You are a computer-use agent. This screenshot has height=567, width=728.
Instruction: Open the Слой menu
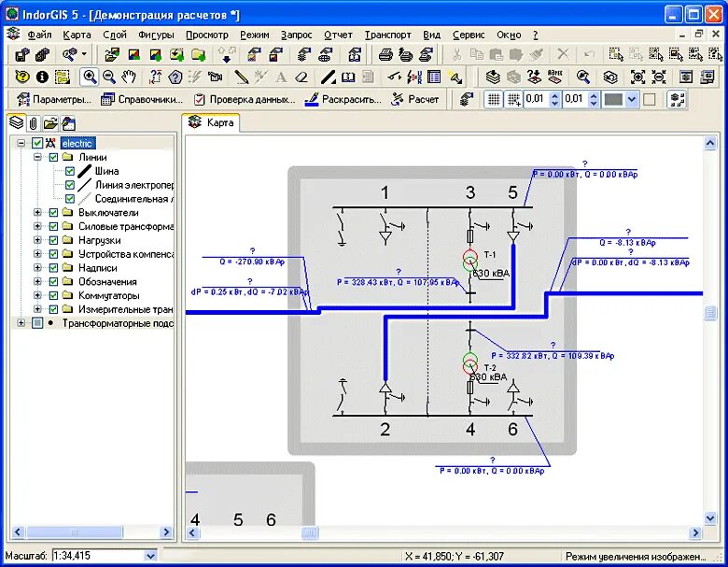114,35
